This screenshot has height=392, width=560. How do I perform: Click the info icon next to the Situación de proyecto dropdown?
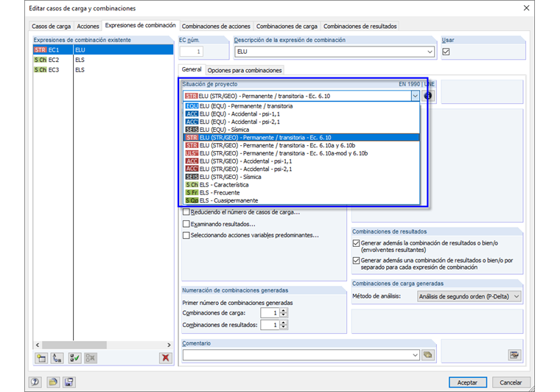coord(428,96)
